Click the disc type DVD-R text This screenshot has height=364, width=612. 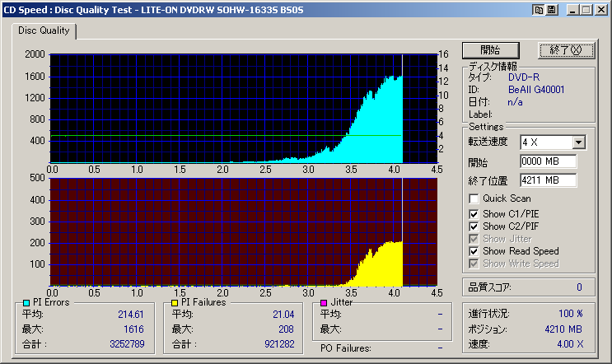[524, 77]
